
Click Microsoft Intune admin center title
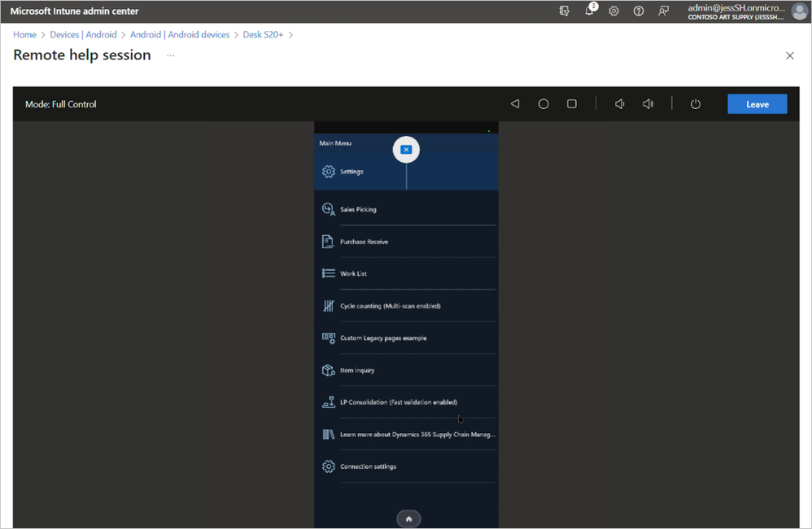(75, 11)
